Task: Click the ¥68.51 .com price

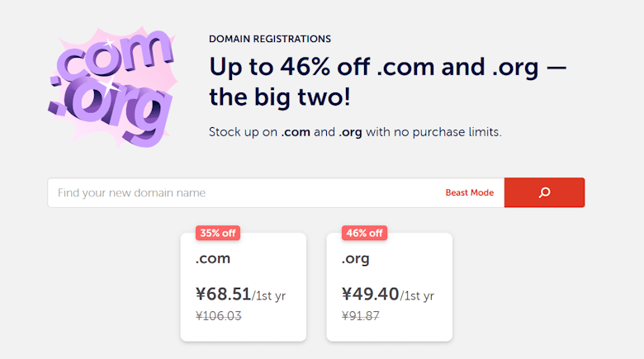Action: (223, 294)
